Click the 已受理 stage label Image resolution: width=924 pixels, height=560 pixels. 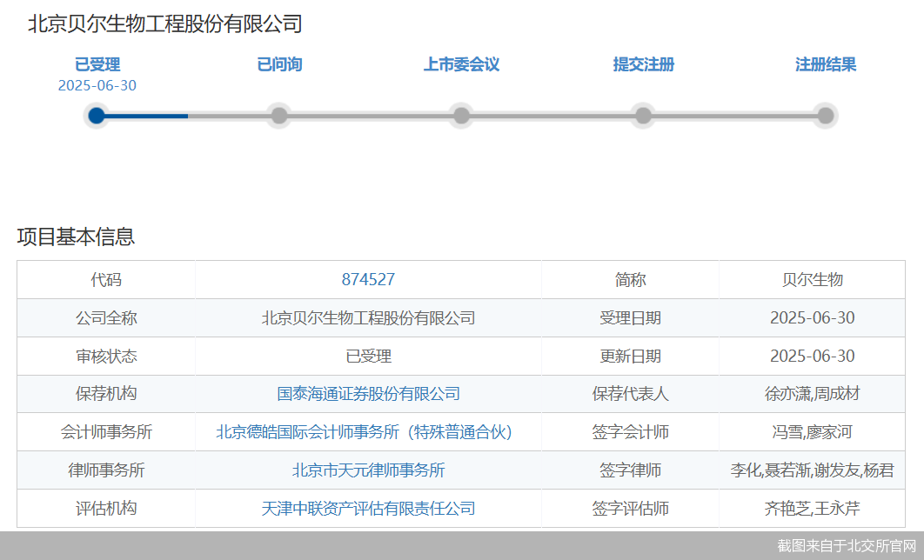coord(97,64)
